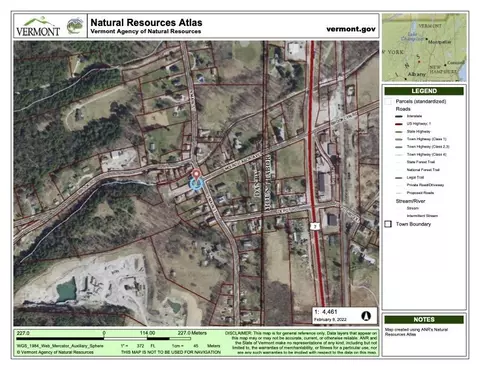Click the blue circle target on map
The height and width of the screenshot is (370, 480).
pyautogui.click(x=196, y=184)
